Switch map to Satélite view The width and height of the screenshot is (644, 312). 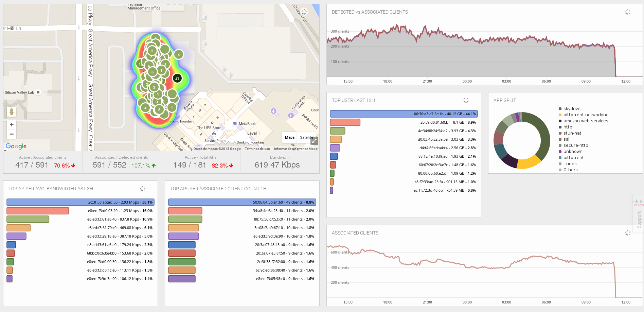point(306,137)
